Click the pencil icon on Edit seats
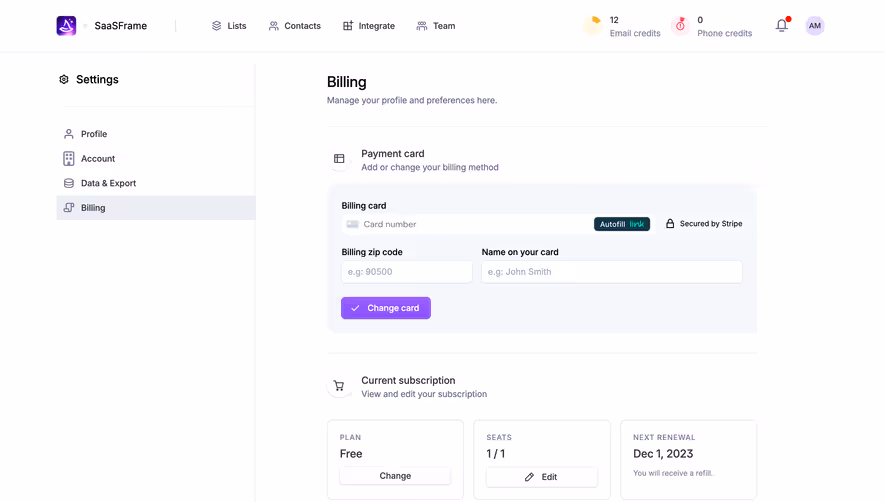Viewport: 885px width, 502px height. click(x=529, y=477)
